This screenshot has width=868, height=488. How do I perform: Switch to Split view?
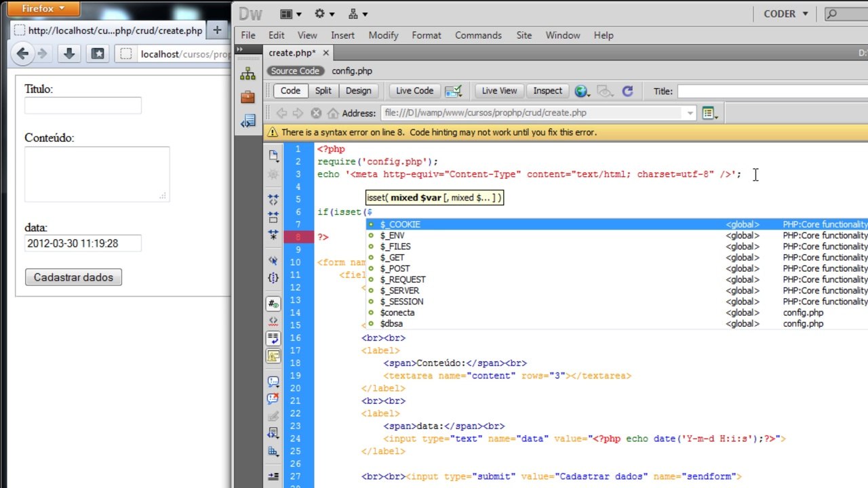[x=323, y=91]
